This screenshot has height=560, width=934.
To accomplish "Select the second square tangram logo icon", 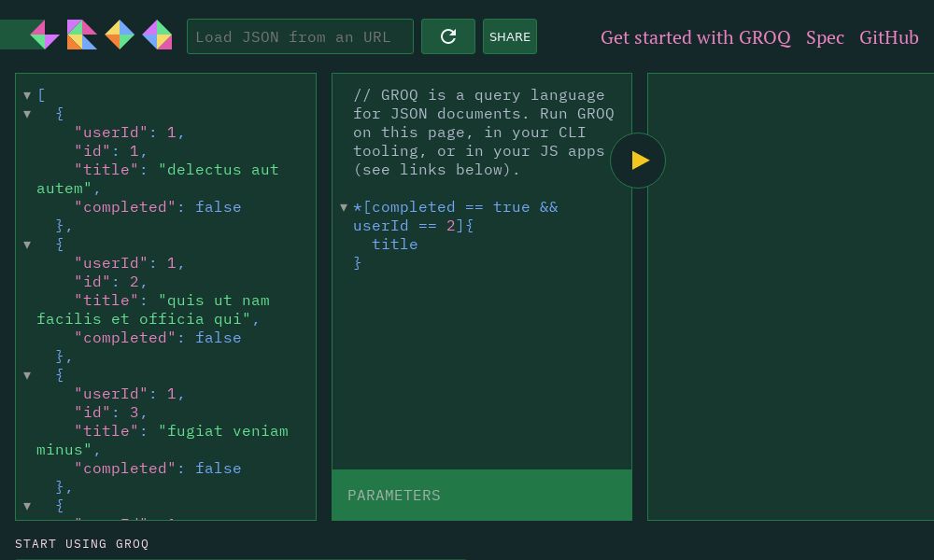I will pos(81,35).
